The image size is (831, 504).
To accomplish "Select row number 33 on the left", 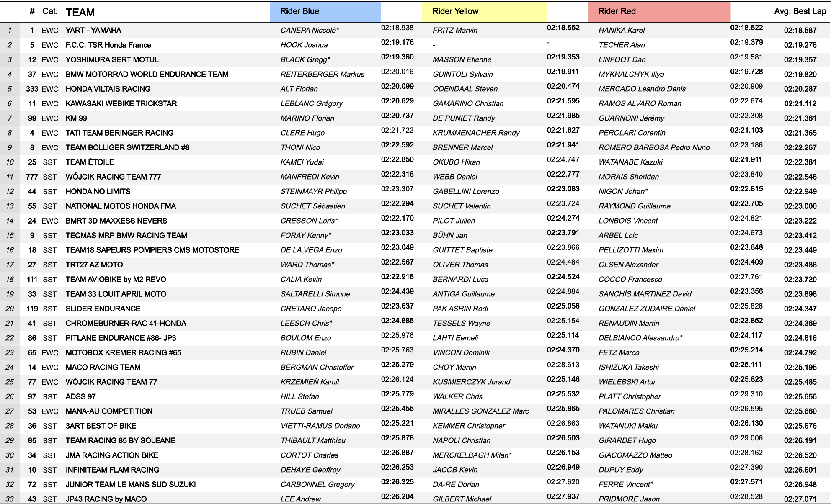I will [x=10, y=499].
